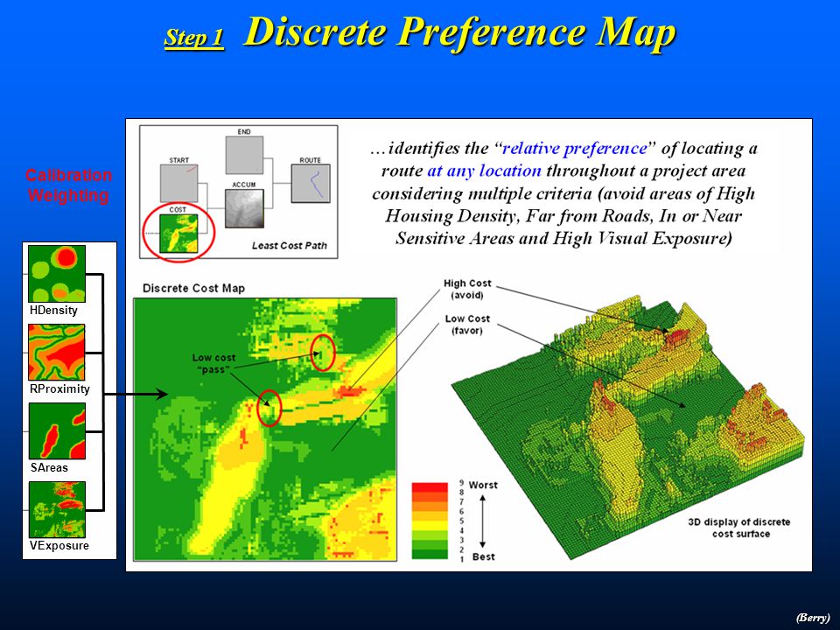Click the 'High Cost (avoid)' label
This screenshot has width=840, height=630.
point(467,290)
